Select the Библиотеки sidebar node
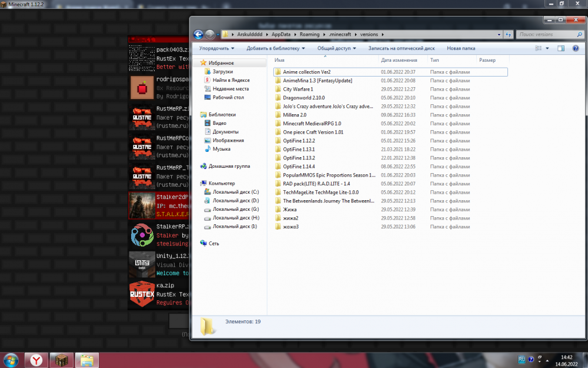Screen dimensions: 588x368 [222, 115]
